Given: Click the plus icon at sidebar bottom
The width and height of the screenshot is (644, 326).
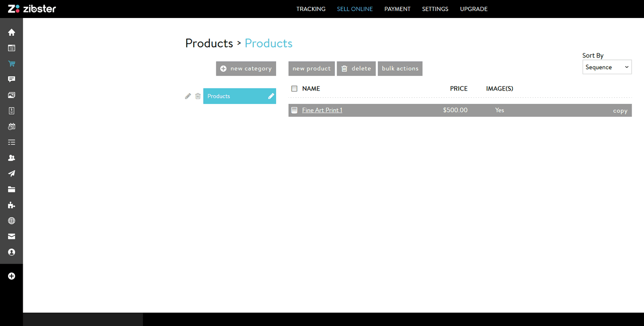Looking at the screenshot, I should 12,276.
